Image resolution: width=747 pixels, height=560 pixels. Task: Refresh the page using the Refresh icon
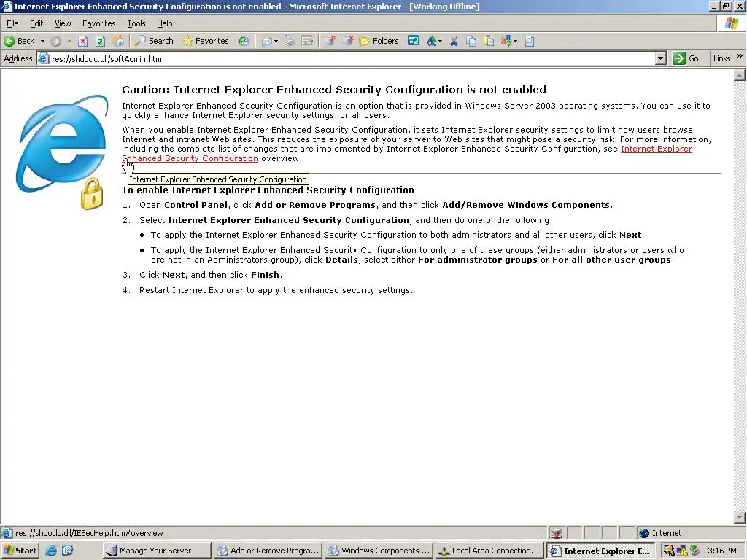[100, 41]
